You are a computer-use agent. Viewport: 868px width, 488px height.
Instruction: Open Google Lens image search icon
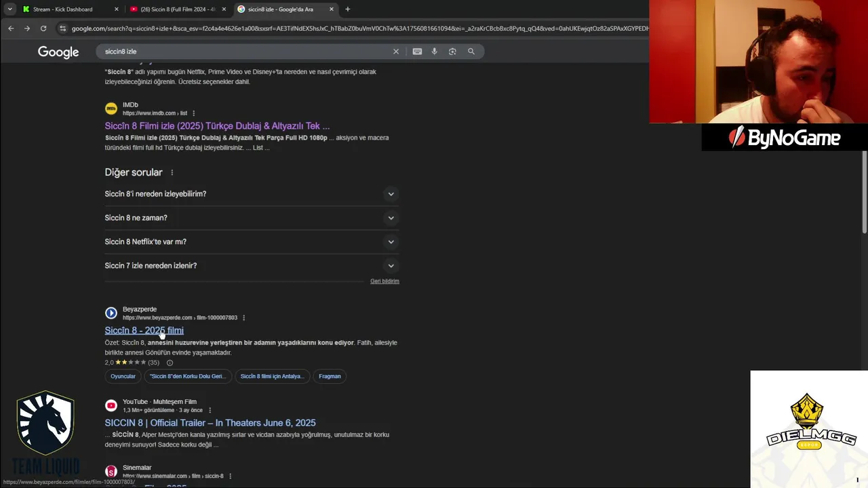pyautogui.click(x=452, y=52)
